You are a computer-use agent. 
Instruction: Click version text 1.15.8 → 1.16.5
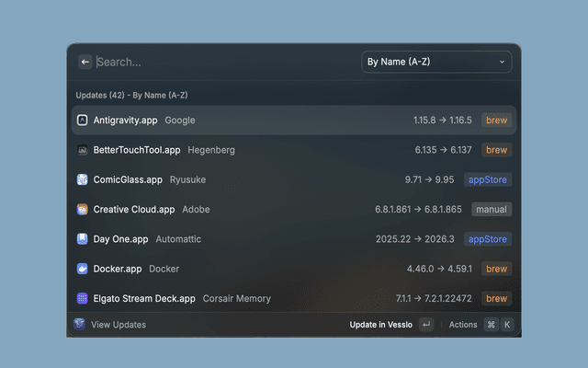tap(443, 121)
